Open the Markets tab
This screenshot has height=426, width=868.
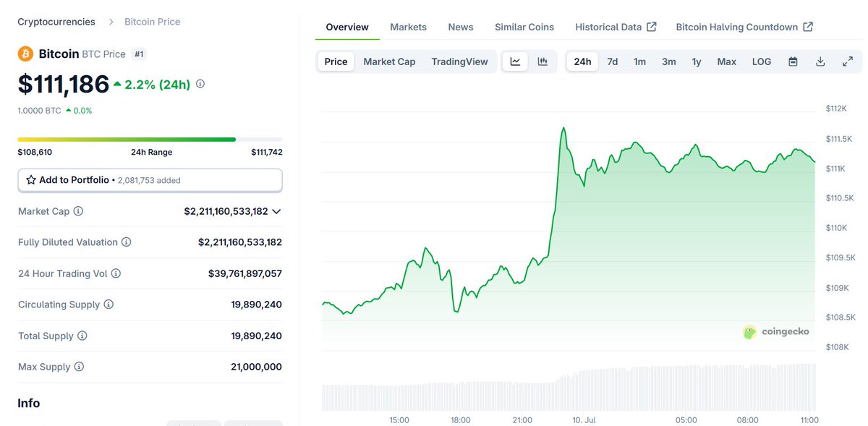tap(408, 27)
